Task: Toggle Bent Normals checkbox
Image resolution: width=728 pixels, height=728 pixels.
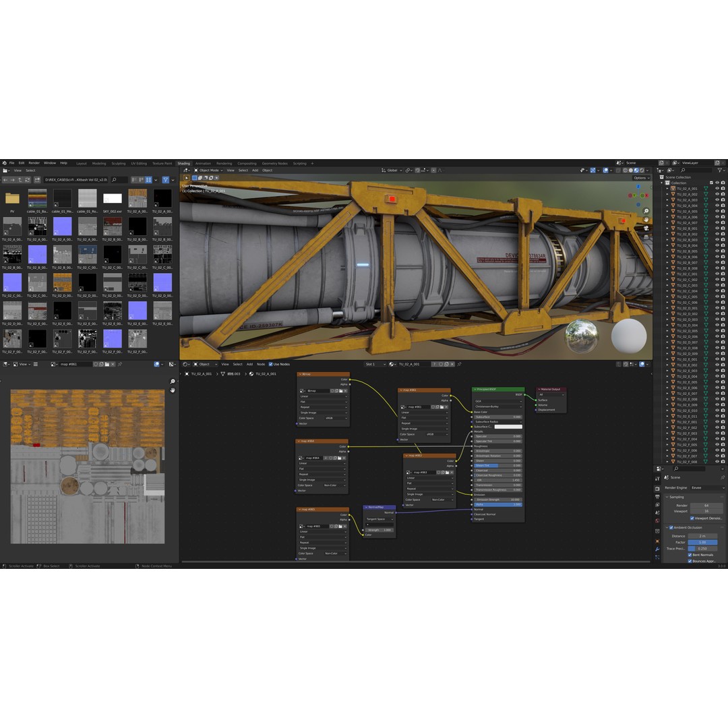Action: [690, 555]
